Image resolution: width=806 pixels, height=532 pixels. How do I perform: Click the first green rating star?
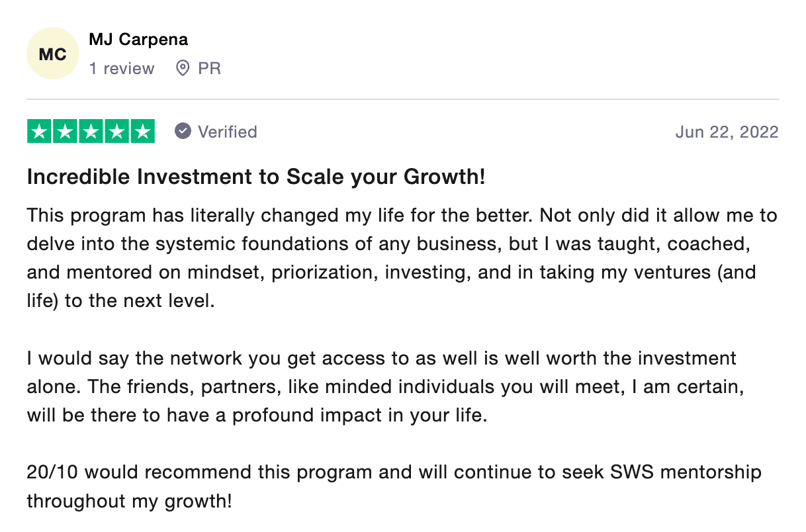40,132
